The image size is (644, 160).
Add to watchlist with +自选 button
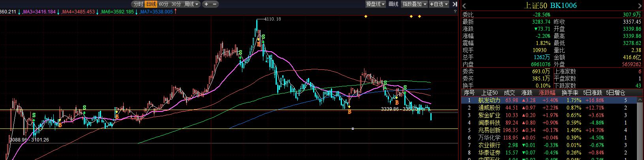439,4
